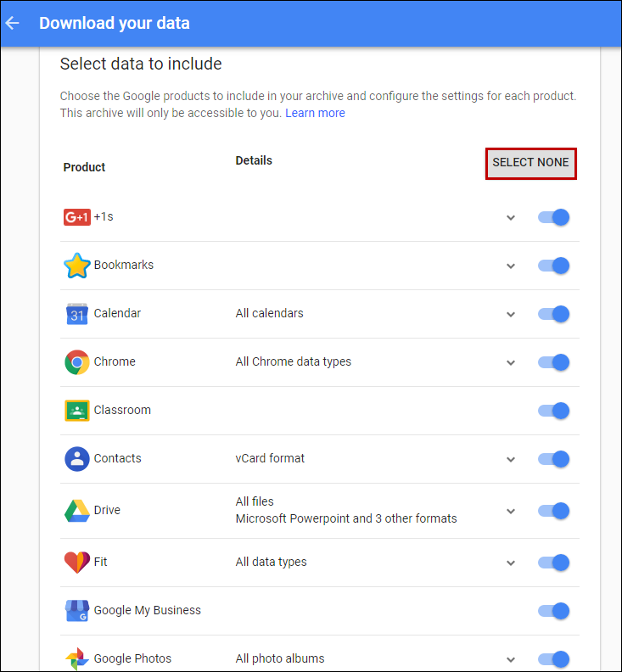Image resolution: width=622 pixels, height=672 pixels.
Task: Open the Contacts format chevron
Action: pos(511,460)
